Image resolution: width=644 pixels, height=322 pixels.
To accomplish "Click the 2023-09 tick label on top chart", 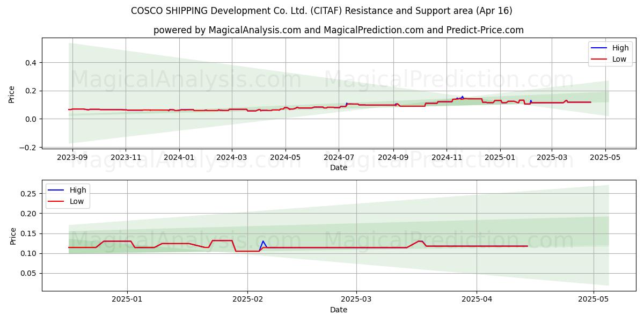I will coord(72,157).
